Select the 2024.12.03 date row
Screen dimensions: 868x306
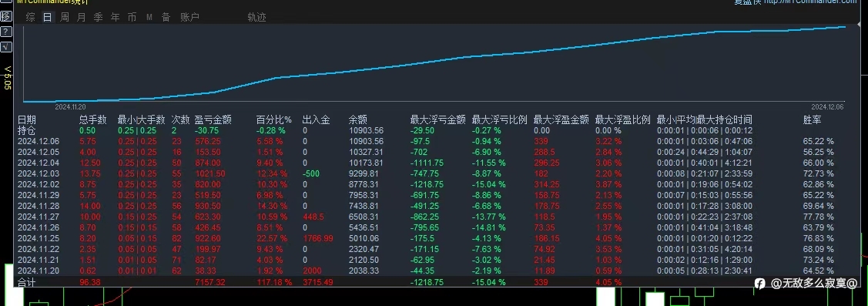(39, 173)
